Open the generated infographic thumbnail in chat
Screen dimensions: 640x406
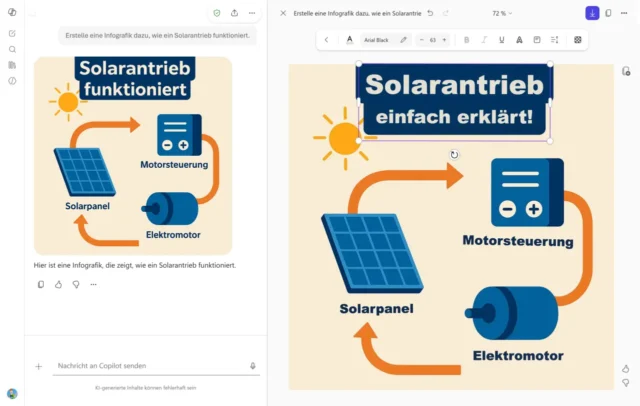tap(133, 155)
